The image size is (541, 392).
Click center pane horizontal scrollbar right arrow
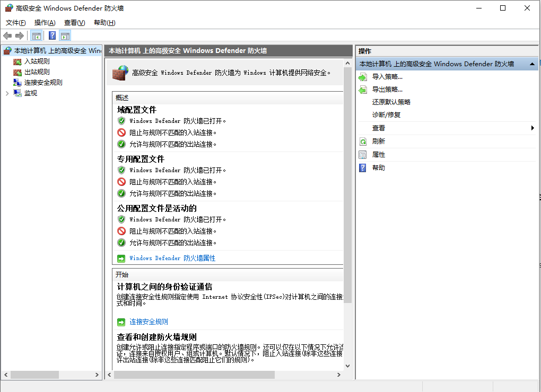(x=339, y=375)
